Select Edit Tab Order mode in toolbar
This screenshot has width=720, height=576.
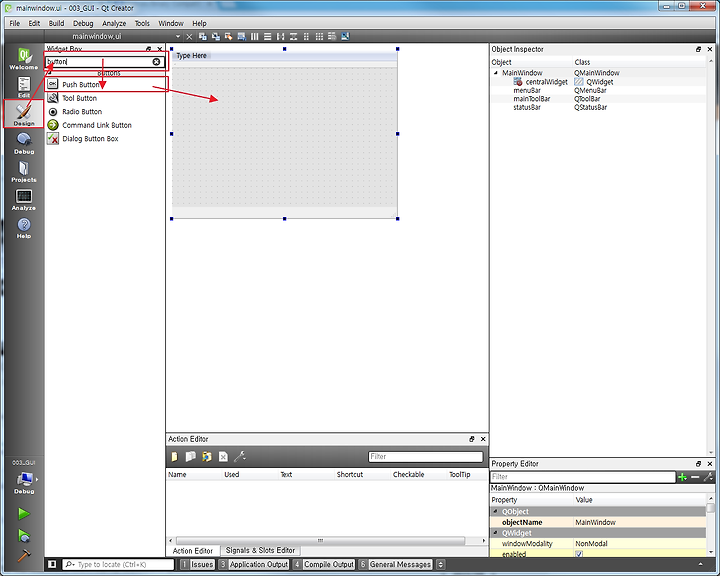pos(241,36)
